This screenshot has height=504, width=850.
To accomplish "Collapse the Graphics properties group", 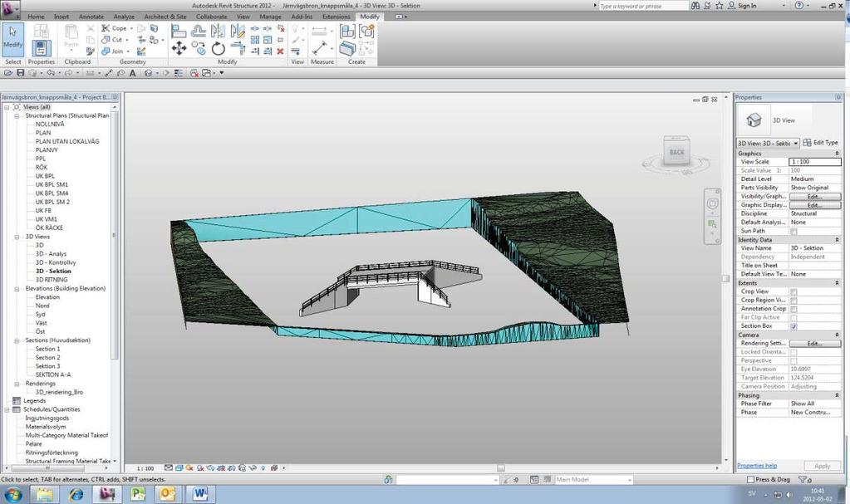I will coord(837,154).
